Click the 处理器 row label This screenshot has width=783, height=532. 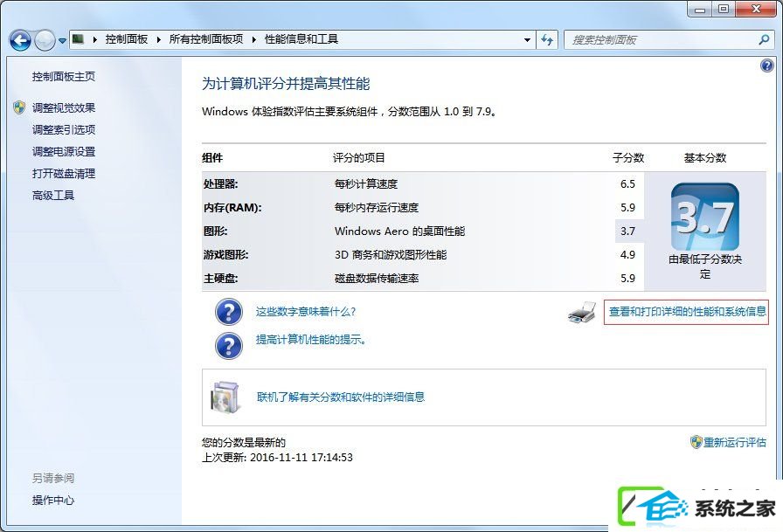coord(221,184)
